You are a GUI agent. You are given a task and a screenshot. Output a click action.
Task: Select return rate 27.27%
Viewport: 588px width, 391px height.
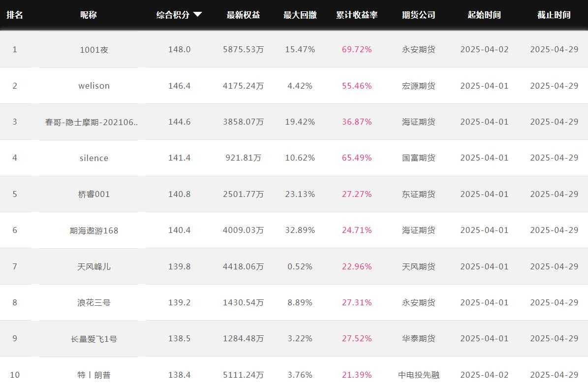coord(357,195)
